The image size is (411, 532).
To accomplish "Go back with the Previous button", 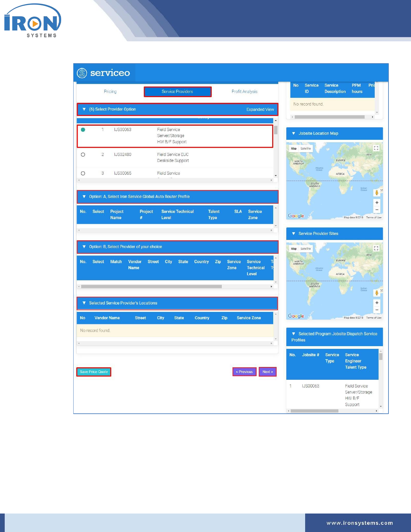I will point(244,372).
